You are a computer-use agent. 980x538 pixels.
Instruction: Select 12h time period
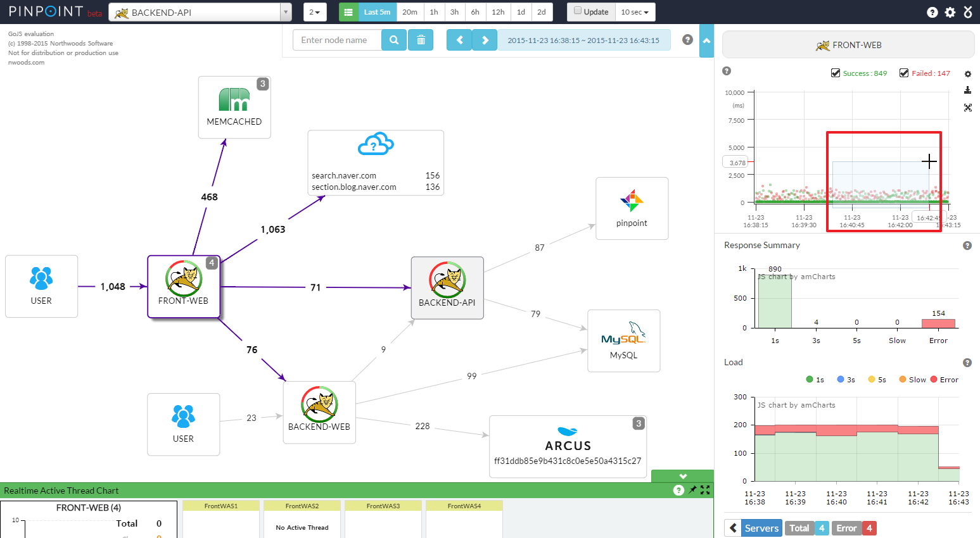[498, 12]
